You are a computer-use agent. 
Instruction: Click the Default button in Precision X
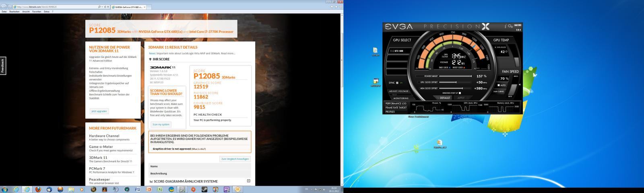pos(445,98)
